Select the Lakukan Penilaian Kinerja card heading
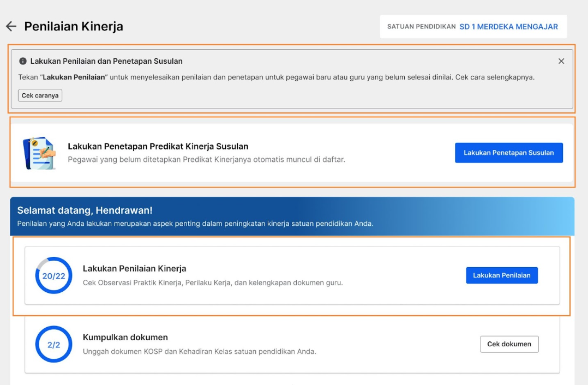 pos(134,268)
